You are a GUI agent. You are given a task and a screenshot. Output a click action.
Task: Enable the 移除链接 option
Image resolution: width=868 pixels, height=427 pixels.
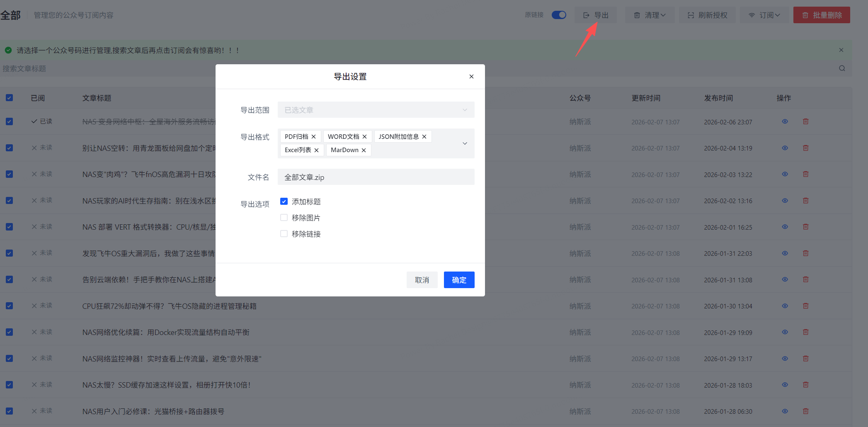click(x=284, y=234)
